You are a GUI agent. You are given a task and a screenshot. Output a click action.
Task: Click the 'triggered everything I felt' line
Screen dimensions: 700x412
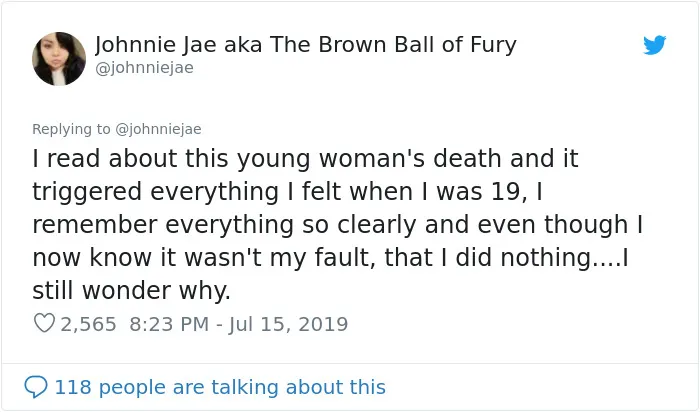click(287, 192)
